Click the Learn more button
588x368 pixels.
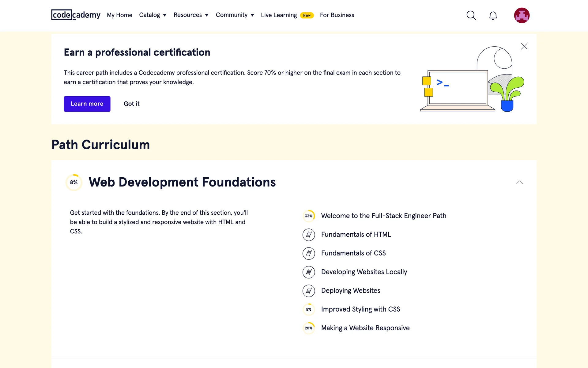pyautogui.click(x=87, y=104)
